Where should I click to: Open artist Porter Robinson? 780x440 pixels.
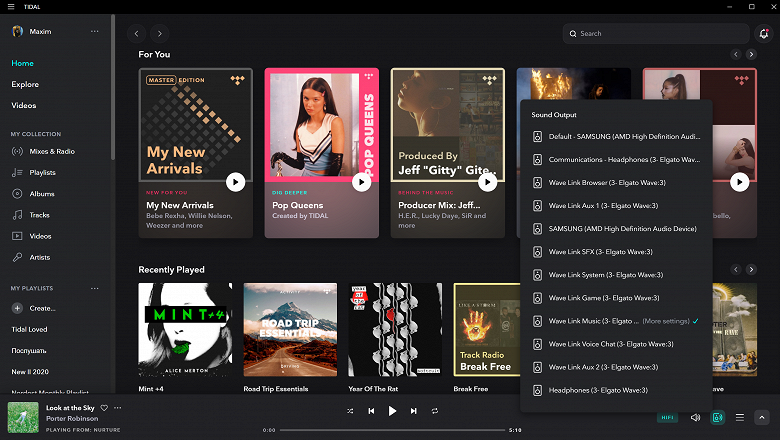point(72,419)
